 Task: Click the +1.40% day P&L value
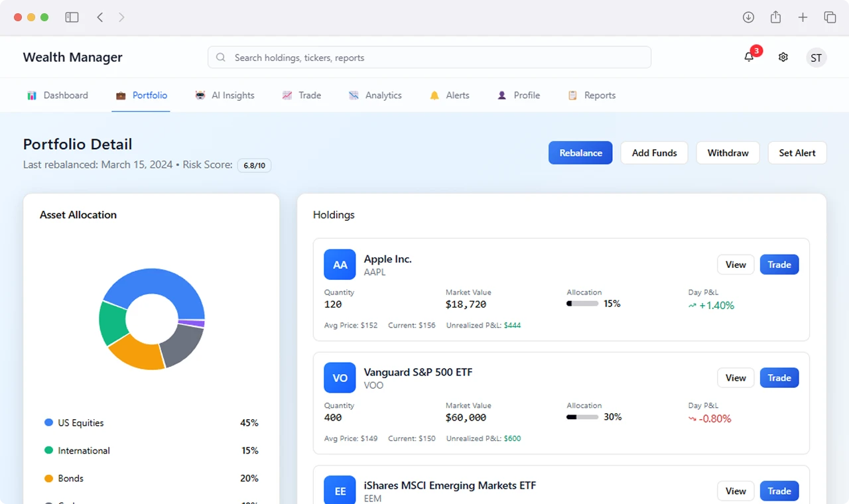point(716,306)
